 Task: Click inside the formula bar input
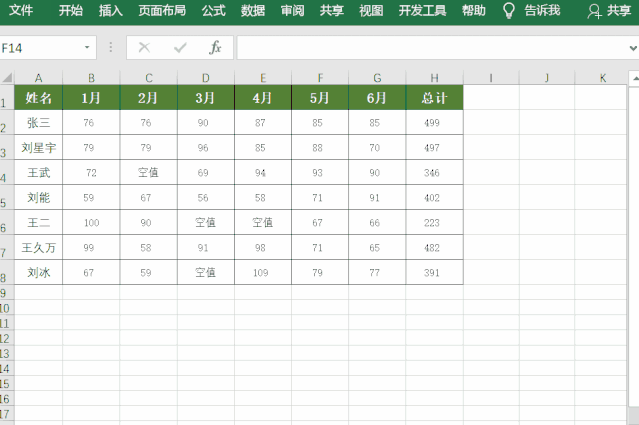[432, 48]
